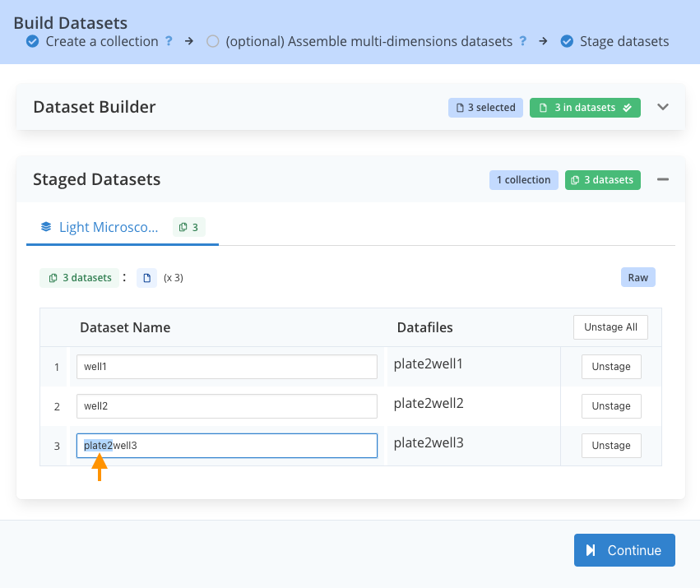Screen dimensions: 700x588
Task: Click the Dataset Builder heading
Action: click(95, 107)
